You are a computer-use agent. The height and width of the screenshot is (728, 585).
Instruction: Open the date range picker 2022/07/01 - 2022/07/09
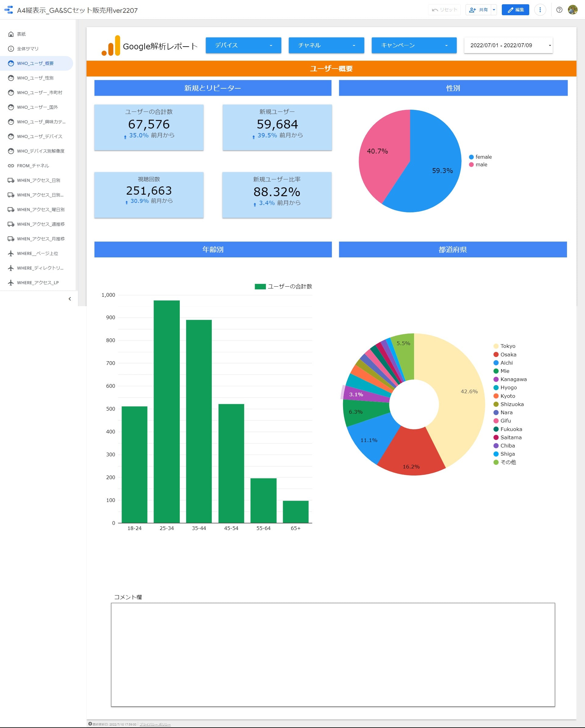click(x=508, y=45)
